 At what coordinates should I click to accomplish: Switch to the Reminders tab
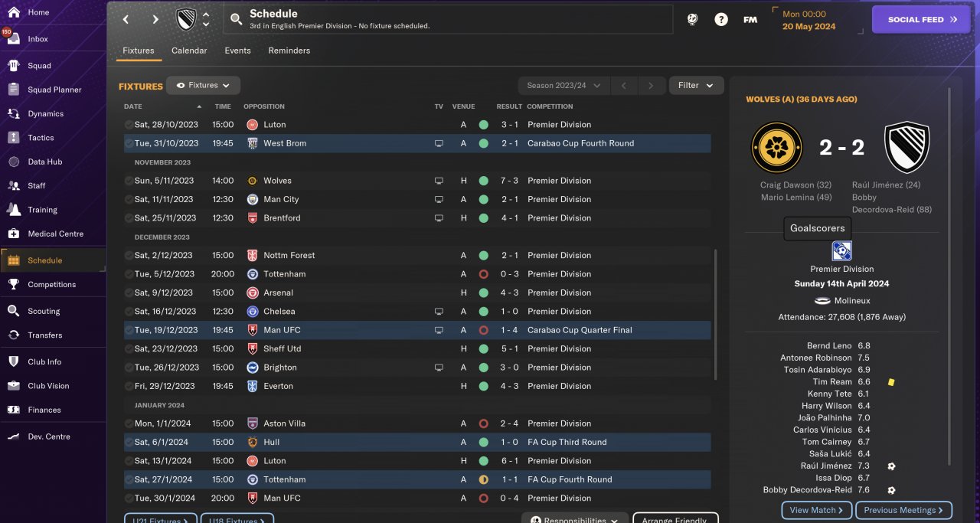point(289,51)
